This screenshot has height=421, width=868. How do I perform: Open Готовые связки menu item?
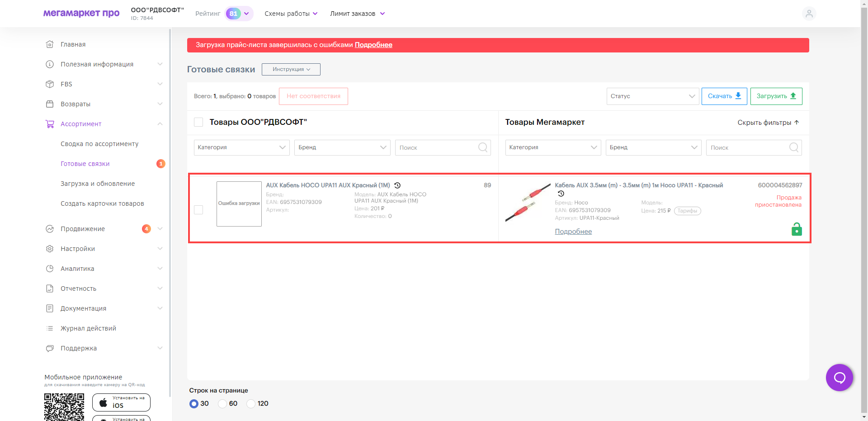pyautogui.click(x=85, y=164)
